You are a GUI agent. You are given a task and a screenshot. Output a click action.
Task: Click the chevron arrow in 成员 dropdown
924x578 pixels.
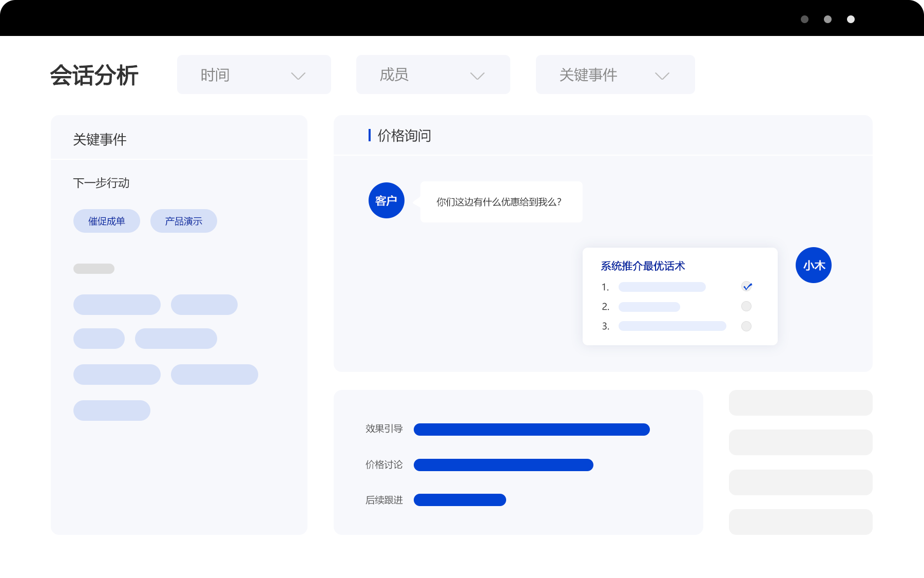(x=477, y=76)
